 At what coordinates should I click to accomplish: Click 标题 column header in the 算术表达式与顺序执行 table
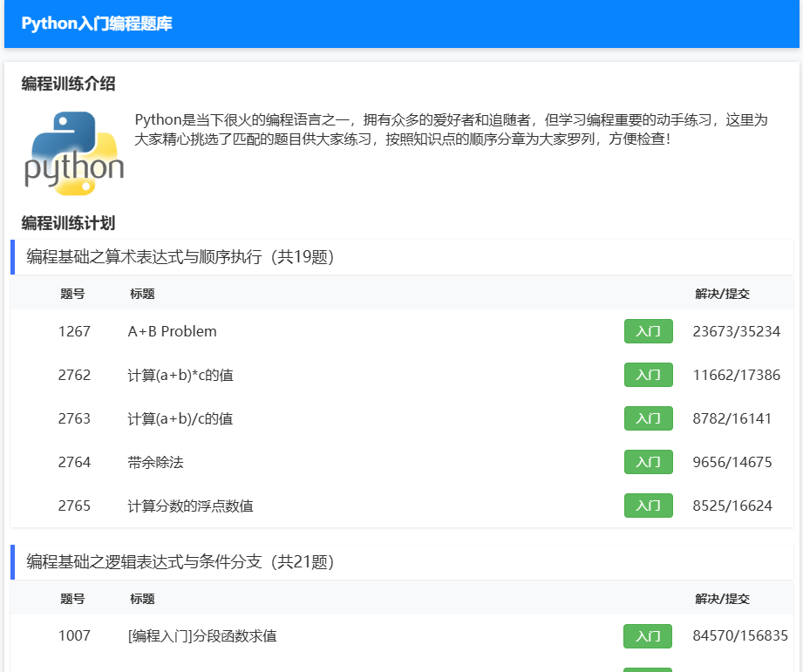142,294
